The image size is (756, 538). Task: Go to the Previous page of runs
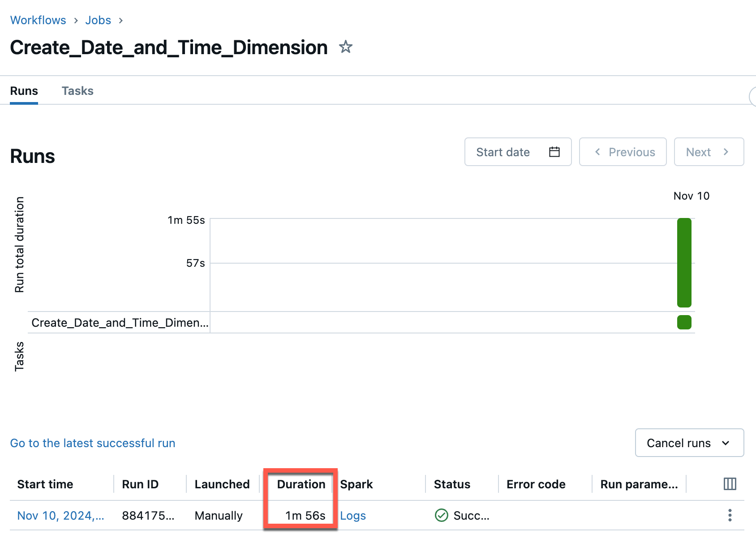pos(623,152)
